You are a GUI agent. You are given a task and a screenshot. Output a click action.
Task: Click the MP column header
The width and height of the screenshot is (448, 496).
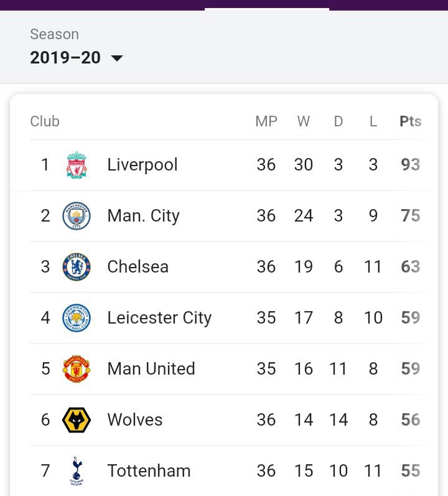point(266,121)
